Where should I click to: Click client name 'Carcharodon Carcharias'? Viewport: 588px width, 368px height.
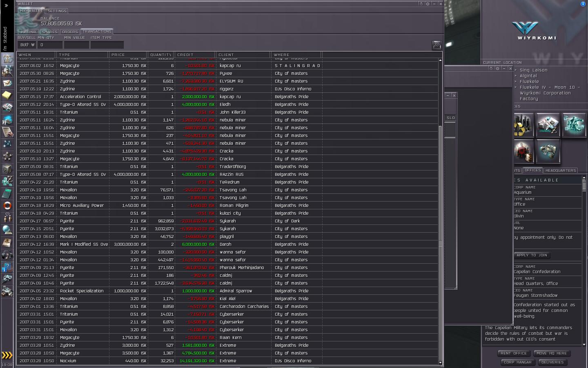tap(244, 306)
